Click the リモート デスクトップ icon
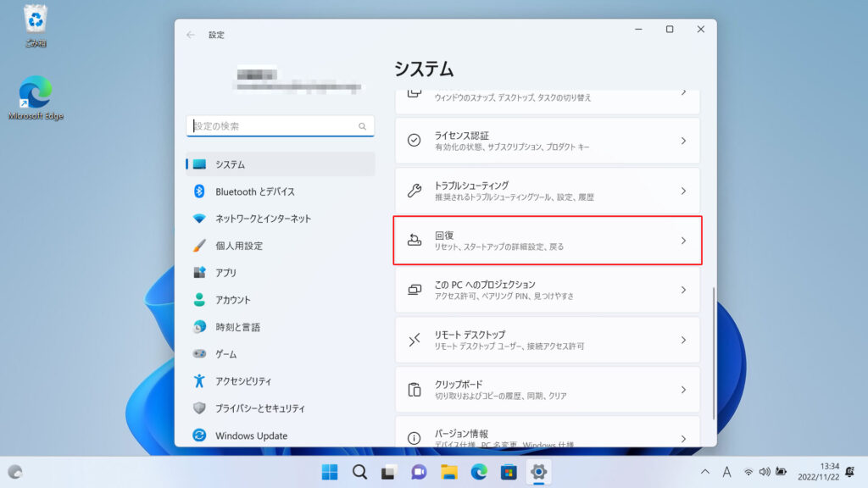Viewport: 868px width, 488px height. click(x=414, y=340)
